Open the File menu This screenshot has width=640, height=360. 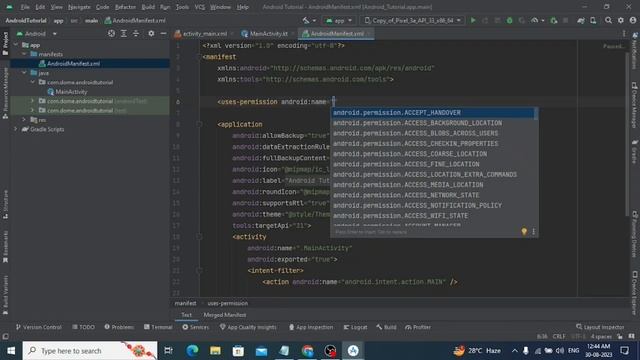(25, 7)
